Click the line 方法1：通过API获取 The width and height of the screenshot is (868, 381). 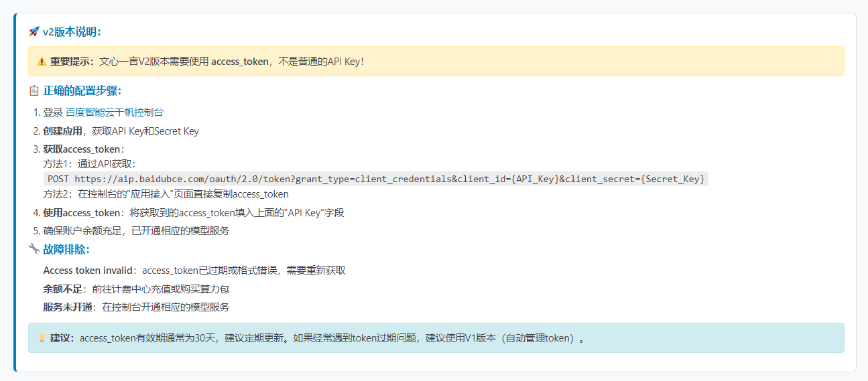(90, 164)
